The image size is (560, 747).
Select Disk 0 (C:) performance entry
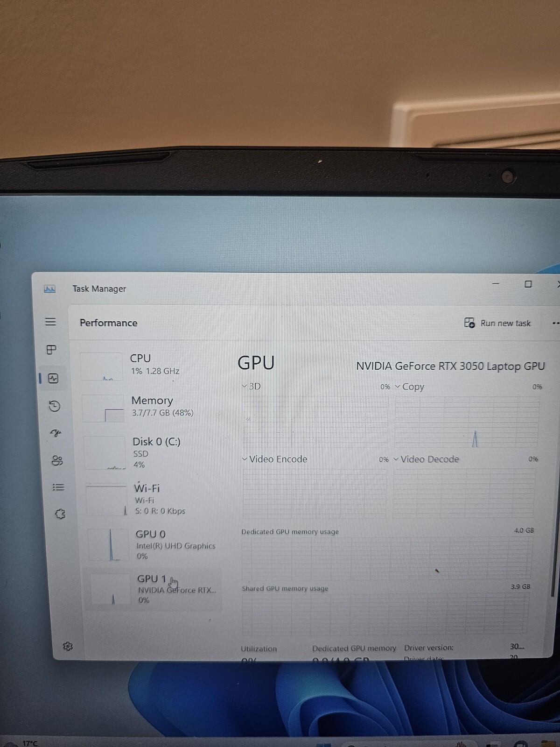point(152,452)
